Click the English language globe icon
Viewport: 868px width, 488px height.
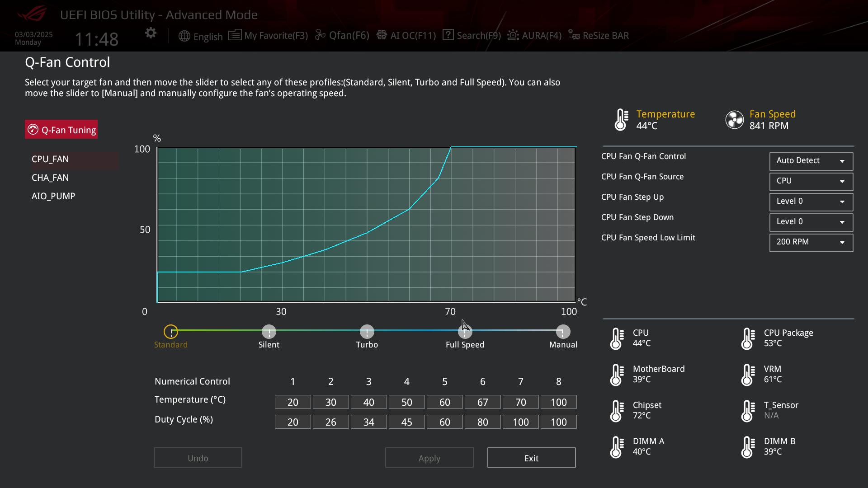point(184,36)
